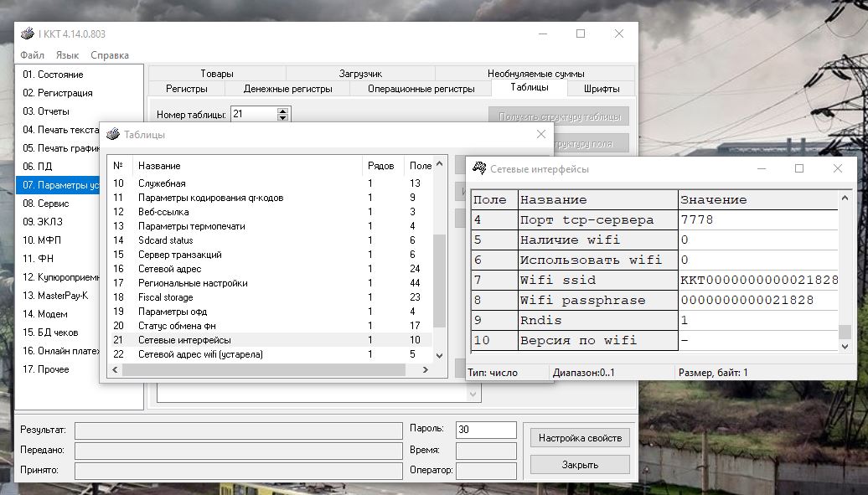Click the Таблицы dialog title icon
Viewport: 868px width, 495px height.
click(x=113, y=135)
